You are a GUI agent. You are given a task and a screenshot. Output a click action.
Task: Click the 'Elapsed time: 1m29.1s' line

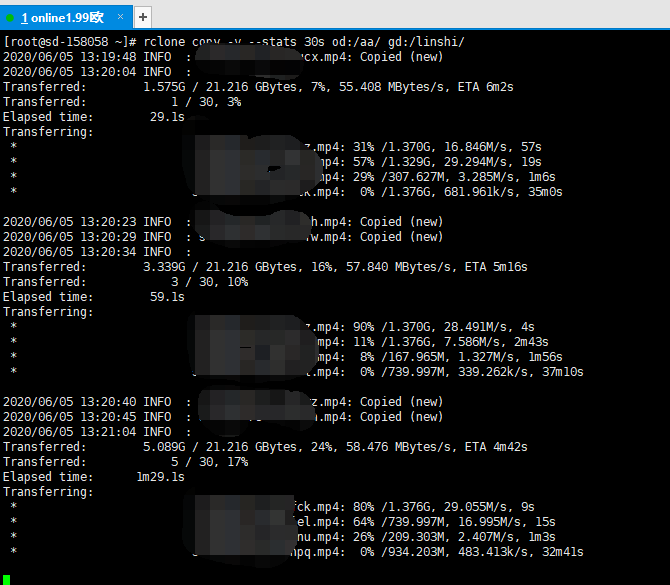pyautogui.click(x=94, y=477)
